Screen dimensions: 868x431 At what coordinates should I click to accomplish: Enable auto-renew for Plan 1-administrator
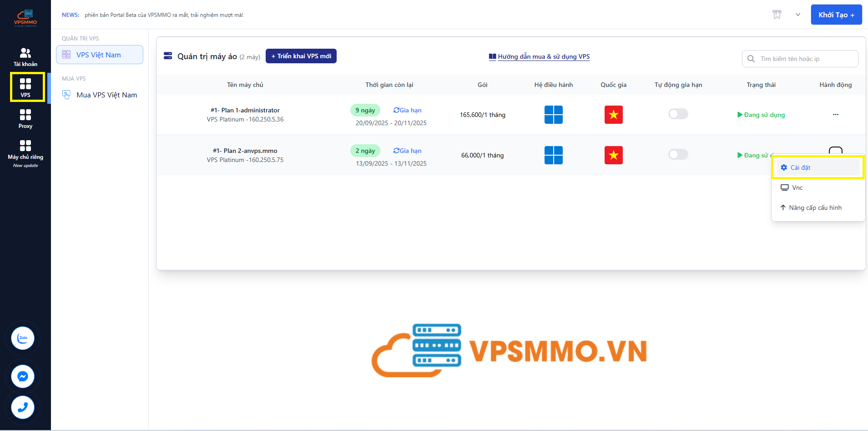pyautogui.click(x=678, y=114)
